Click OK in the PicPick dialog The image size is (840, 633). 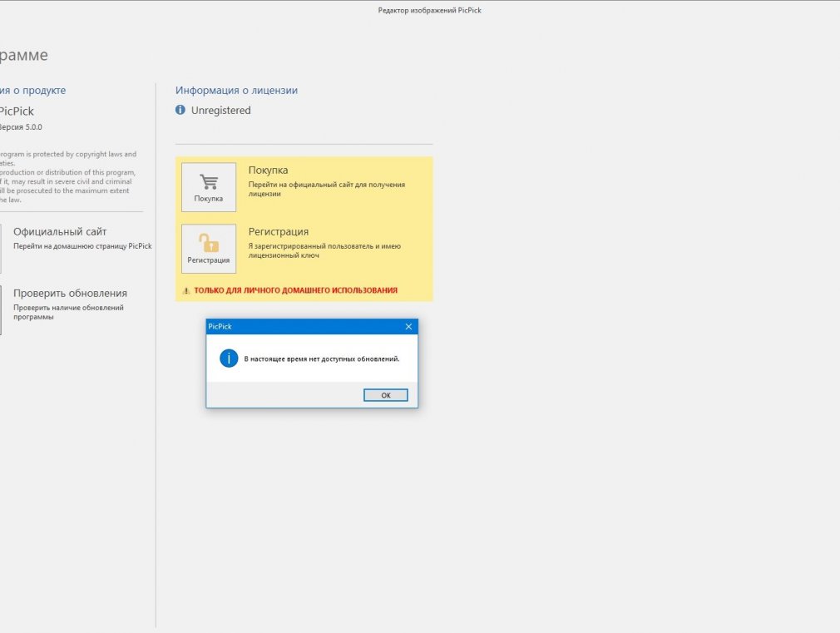[386, 395]
